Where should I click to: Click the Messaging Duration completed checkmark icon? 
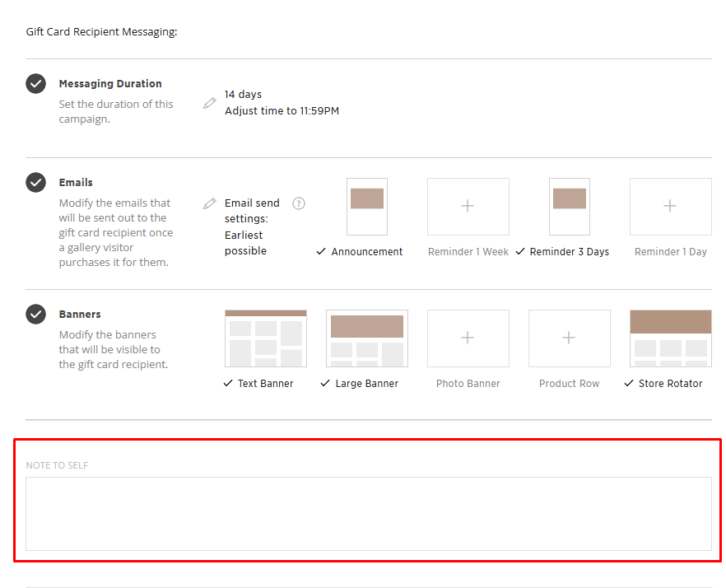pos(35,83)
